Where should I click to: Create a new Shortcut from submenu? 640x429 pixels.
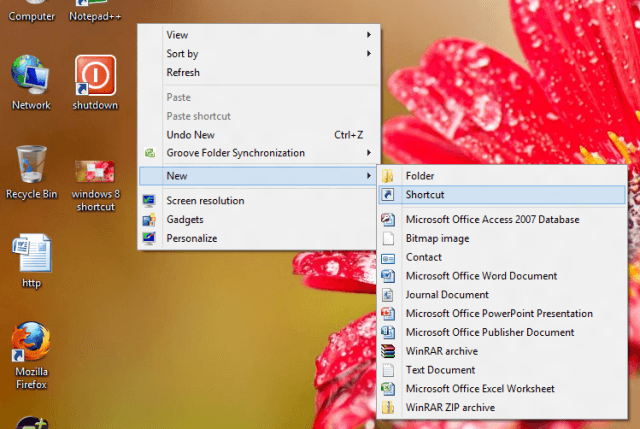[x=502, y=195]
